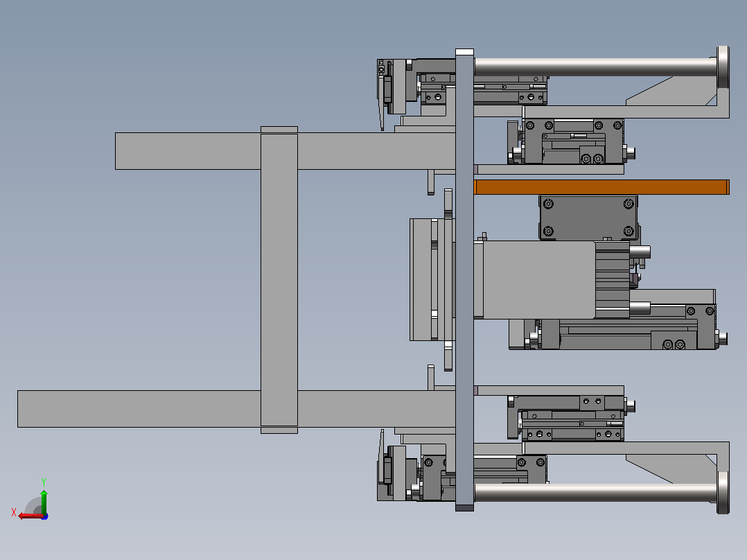The width and height of the screenshot is (747, 560).
Task: Select the lower long horizontal beam
Action: point(236,409)
